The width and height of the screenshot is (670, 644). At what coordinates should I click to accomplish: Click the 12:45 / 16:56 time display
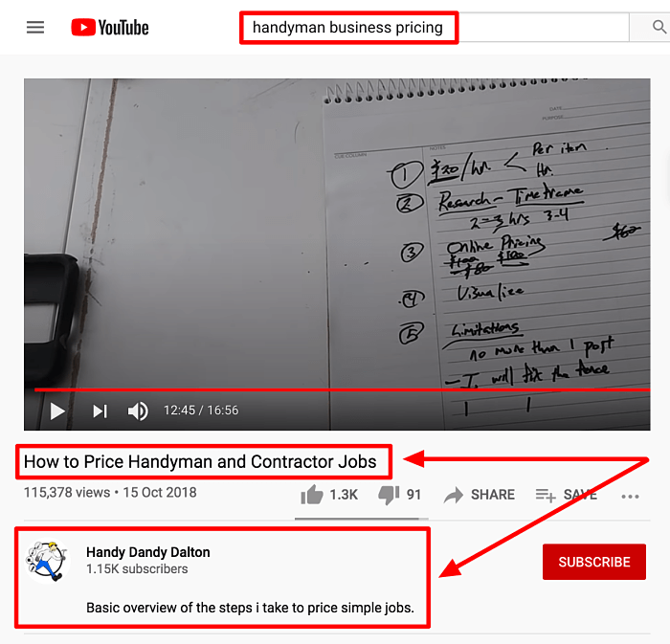201,411
